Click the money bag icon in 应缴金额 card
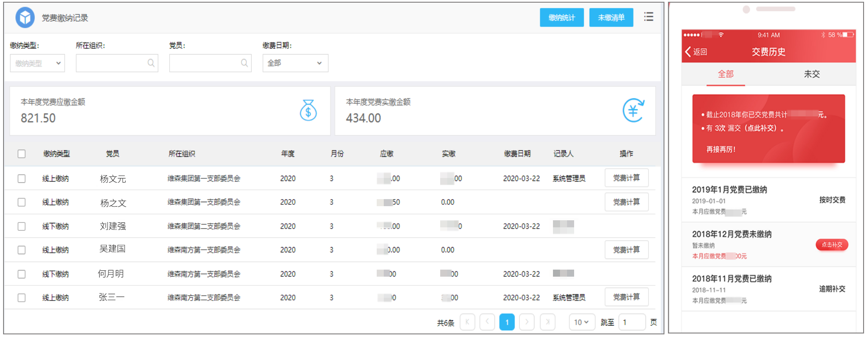This screenshot has width=868, height=337. (308, 110)
